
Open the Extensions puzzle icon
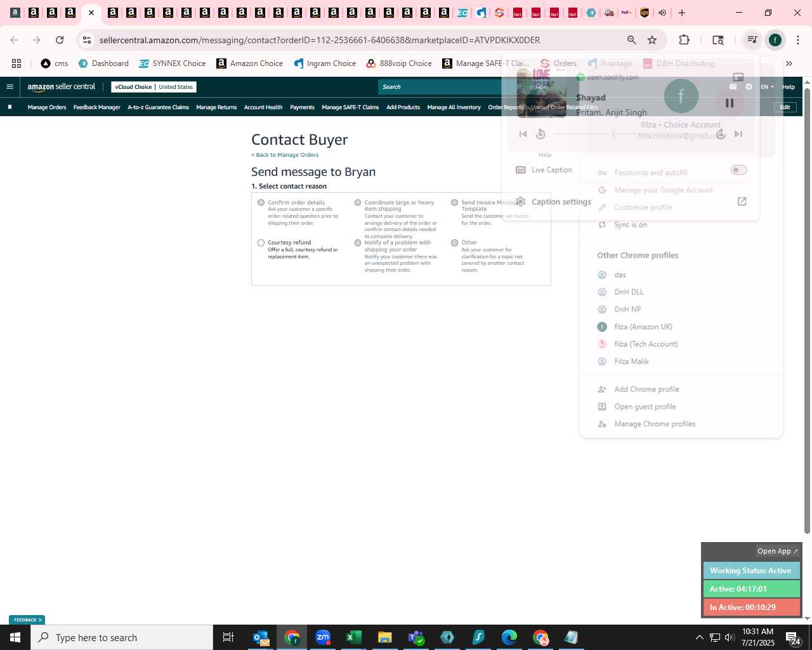(684, 40)
